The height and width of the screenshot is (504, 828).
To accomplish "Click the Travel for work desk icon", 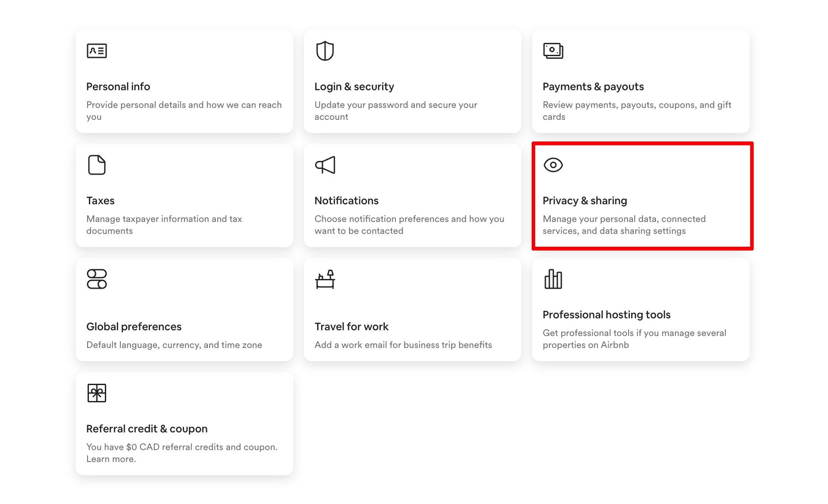I will [x=325, y=279].
